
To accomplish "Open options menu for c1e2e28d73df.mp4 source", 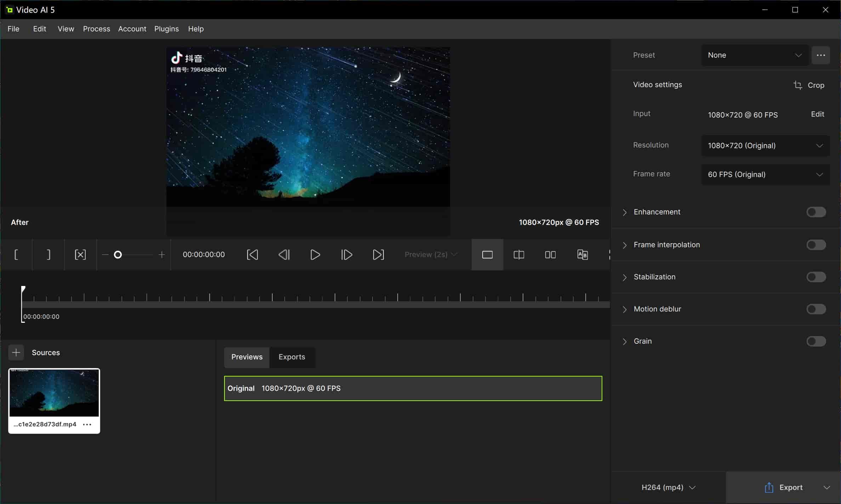I will [87, 424].
